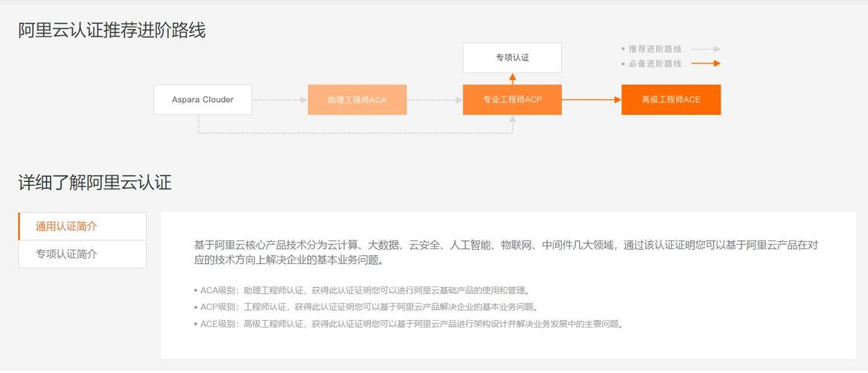The height and width of the screenshot is (373, 868).
Task: Click the 阿里云认证推荐进阶路线 heading
Action: pyautogui.click(x=112, y=31)
